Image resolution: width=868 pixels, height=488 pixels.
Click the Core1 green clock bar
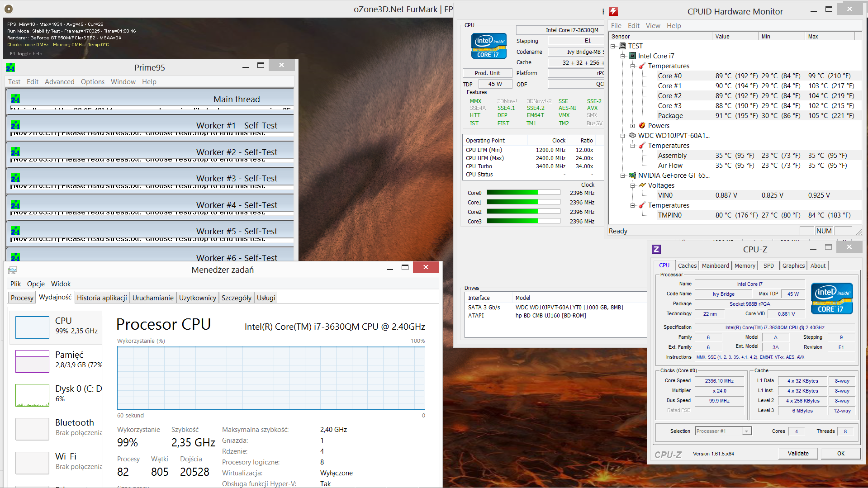click(523, 202)
